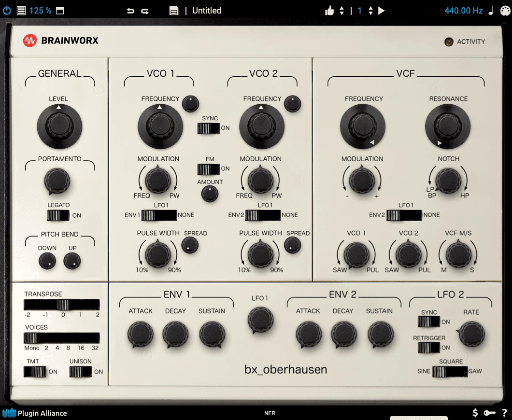Click the PORTAMENTO knob

[x=57, y=181]
